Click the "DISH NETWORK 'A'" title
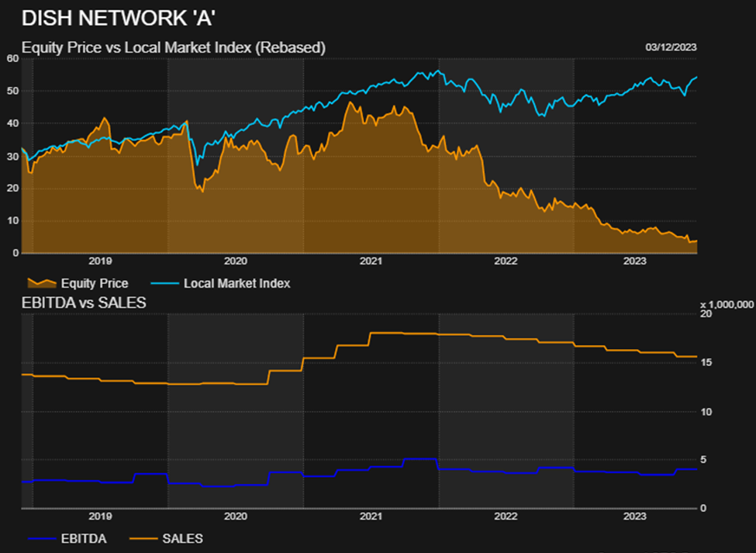The height and width of the screenshot is (553, 756). coord(118,19)
